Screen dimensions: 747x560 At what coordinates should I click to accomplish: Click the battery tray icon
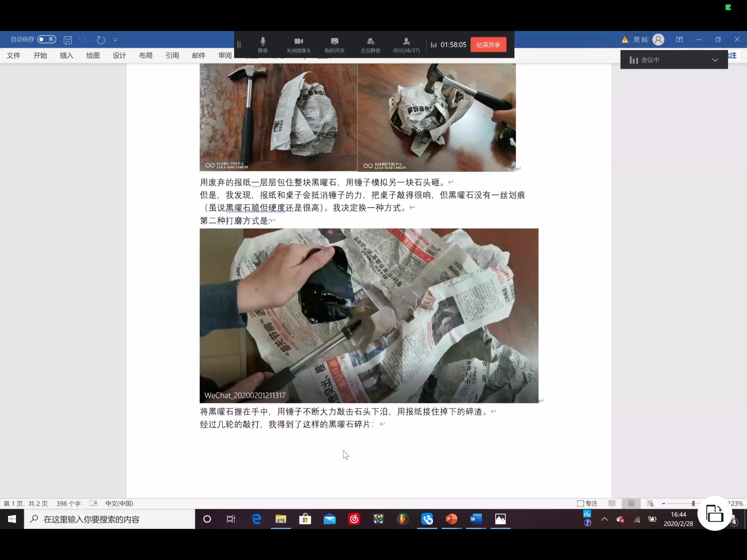point(652,519)
